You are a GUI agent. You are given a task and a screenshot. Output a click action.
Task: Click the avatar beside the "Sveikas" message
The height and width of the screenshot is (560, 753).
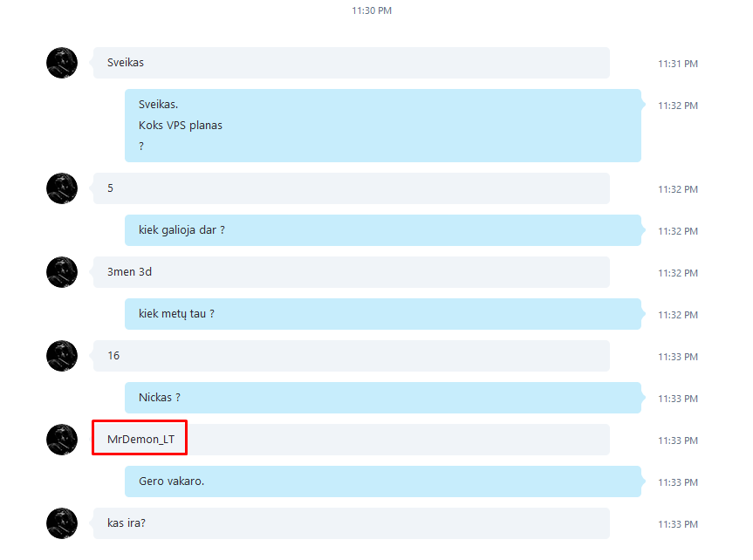(62, 63)
